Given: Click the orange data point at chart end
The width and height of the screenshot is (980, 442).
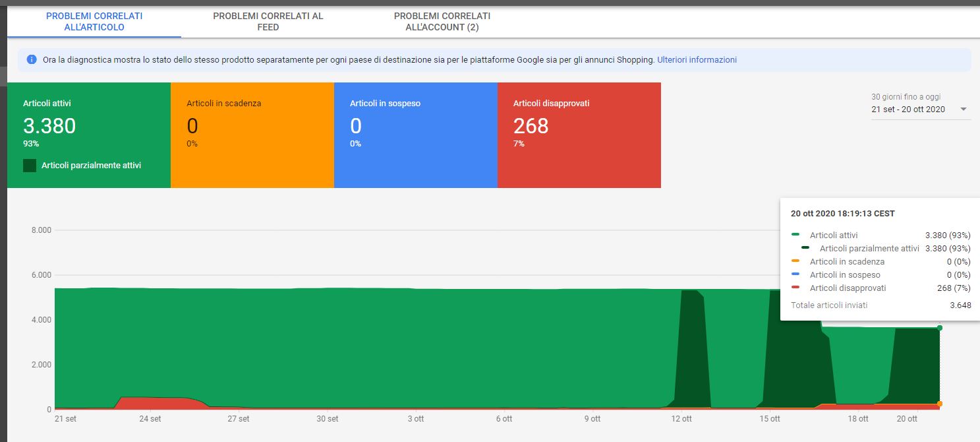Looking at the screenshot, I should [939, 404].
